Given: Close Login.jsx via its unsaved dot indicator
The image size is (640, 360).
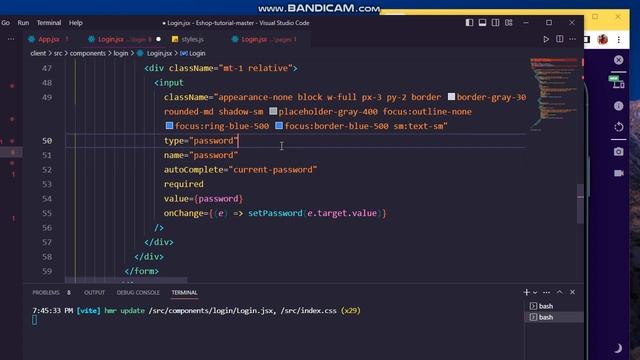Looking at the screenshot, I should (x=158, y=39).
